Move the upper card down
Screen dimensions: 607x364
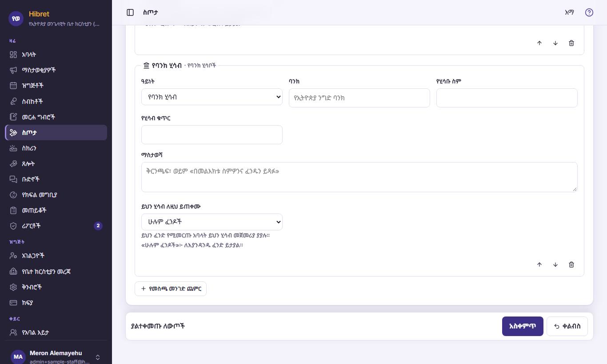[555, 43]
